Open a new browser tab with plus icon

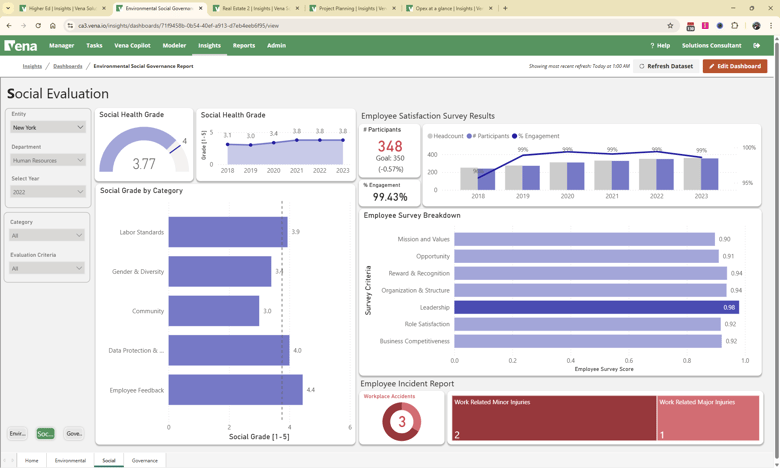pyautogui.click(x=505, y=8)
